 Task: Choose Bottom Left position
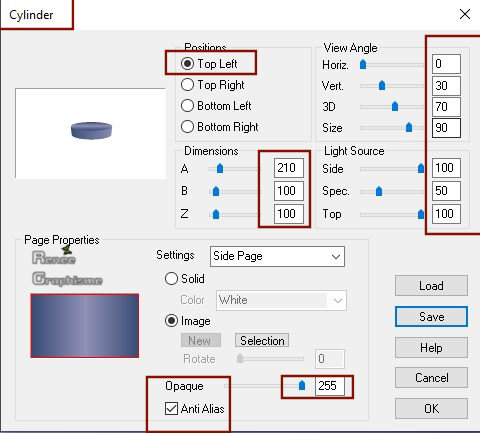[x=187, y=106]
